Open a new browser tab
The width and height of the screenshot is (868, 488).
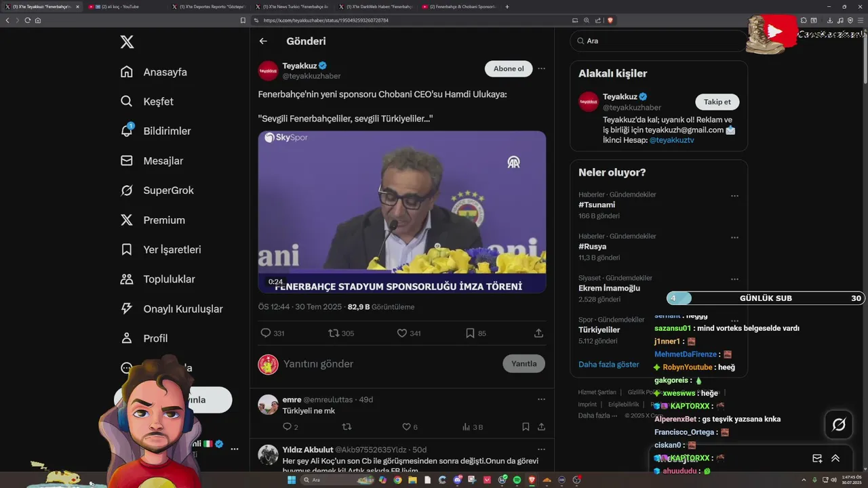[507, 6]
